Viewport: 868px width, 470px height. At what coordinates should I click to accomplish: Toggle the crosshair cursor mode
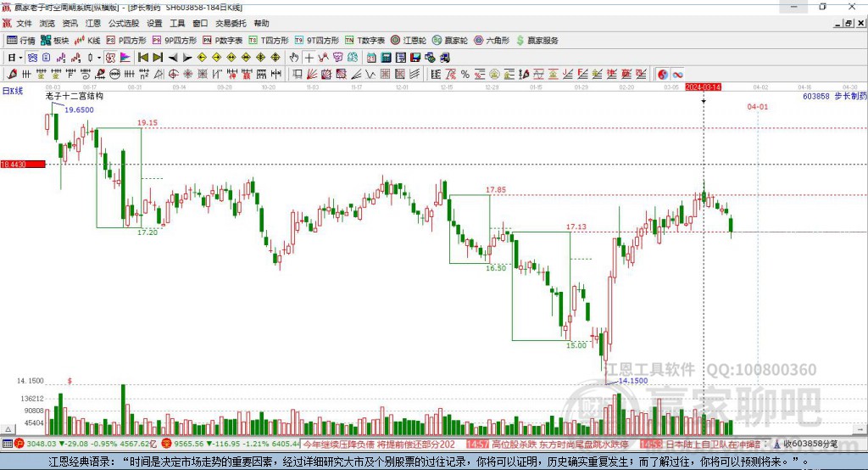click(309, 58)
